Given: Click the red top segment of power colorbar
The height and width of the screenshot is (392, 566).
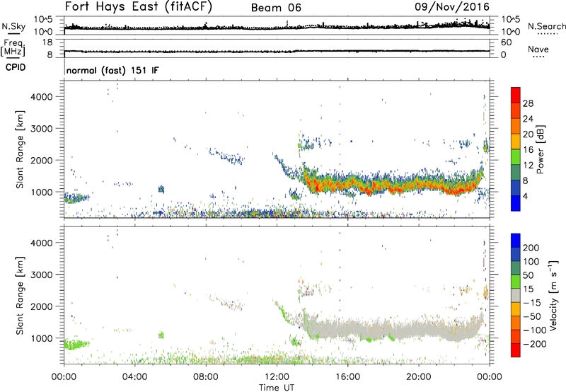Looking at the screenshot, I should pyautogui.click(x=516, y=95).
